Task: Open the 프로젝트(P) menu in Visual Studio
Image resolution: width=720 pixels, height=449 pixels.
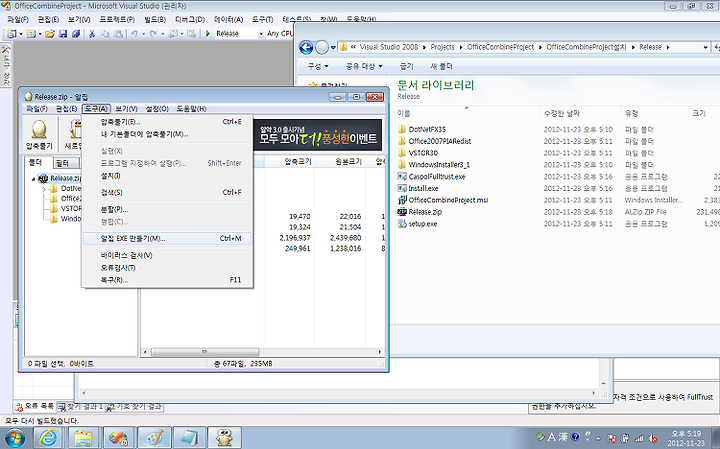Action: click(117, 20)
